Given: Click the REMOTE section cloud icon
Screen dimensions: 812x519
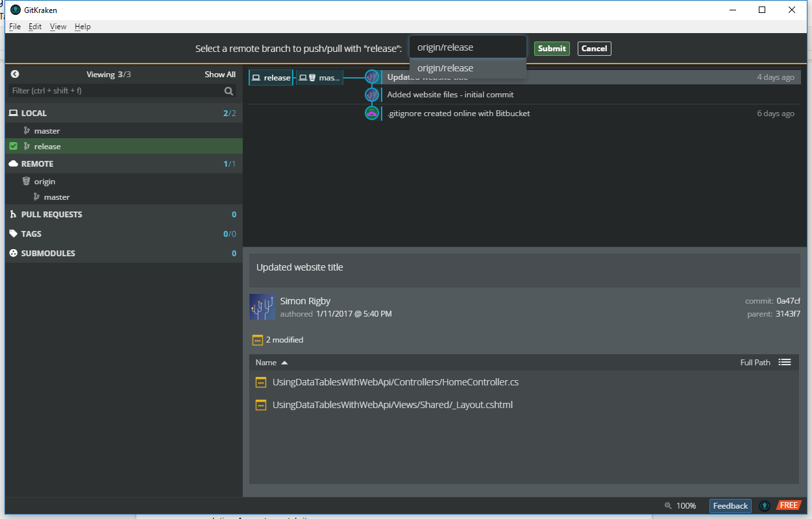Looking at the screenshot, I should [13, 163].
